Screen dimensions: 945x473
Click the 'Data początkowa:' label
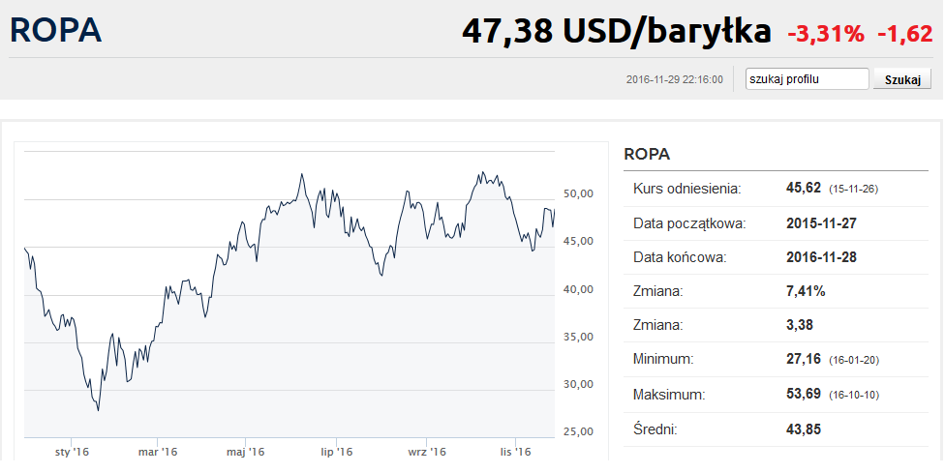(x=689, y=224)
